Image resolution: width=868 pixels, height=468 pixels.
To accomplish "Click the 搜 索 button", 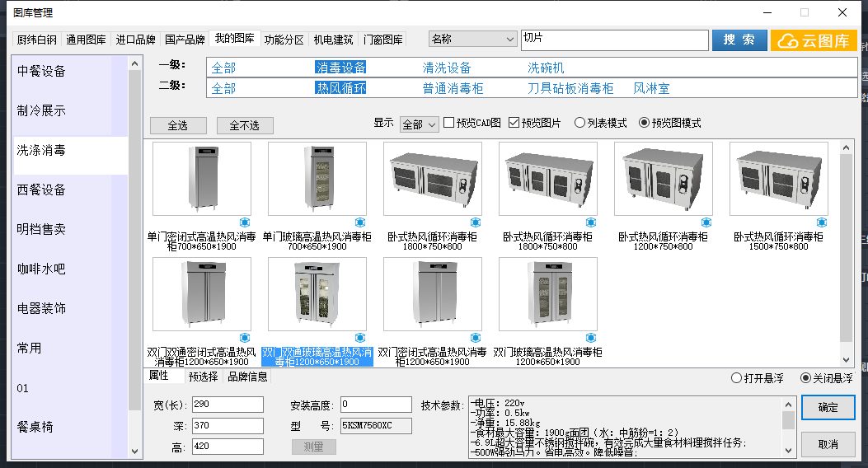I will click(739, 40).
